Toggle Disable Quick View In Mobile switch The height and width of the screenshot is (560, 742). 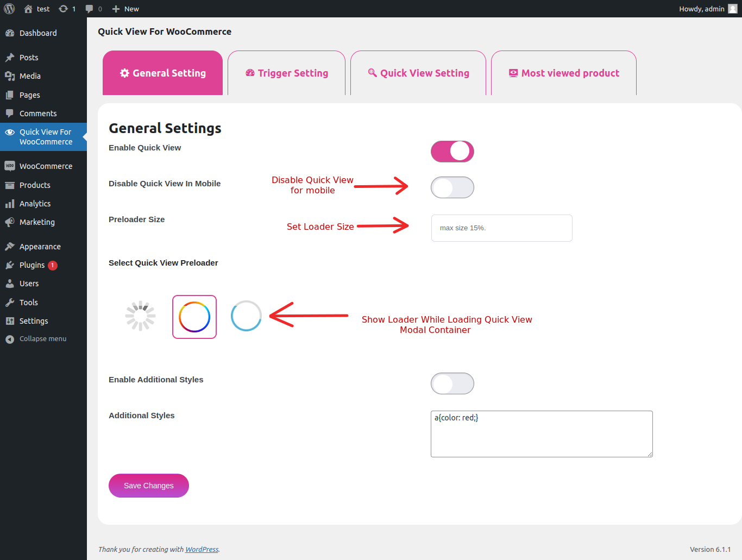[x=452, y=187]
